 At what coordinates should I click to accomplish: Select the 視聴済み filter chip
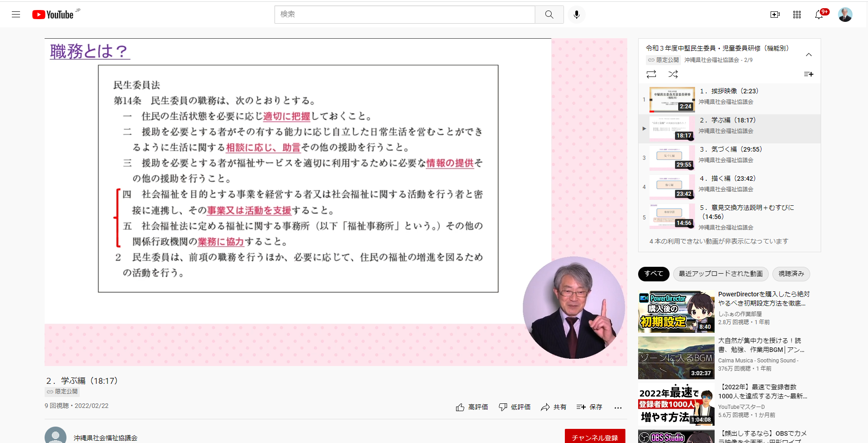click(x=792, y=274)
